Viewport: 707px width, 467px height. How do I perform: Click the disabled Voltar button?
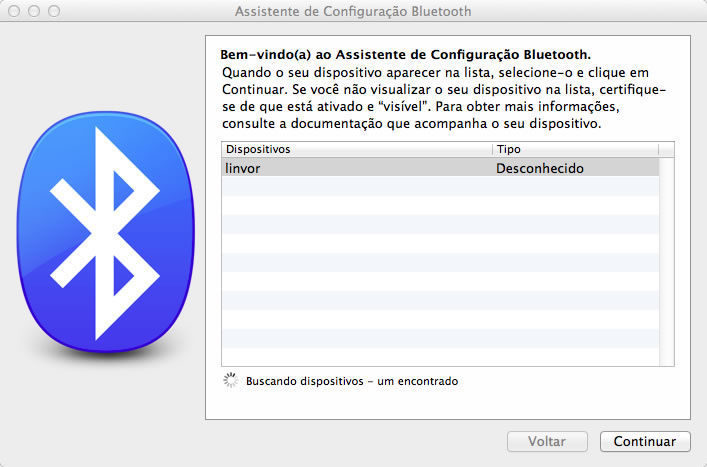(547, 441)
